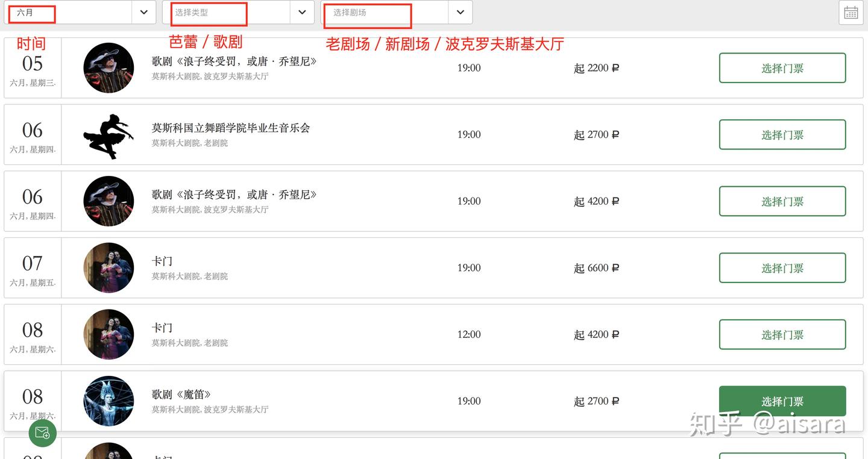This screenshot has height=459, width=868.
Task: Click the highlighted 选择门票 for 歌剧《魔笛》
Action: point(782,401)
